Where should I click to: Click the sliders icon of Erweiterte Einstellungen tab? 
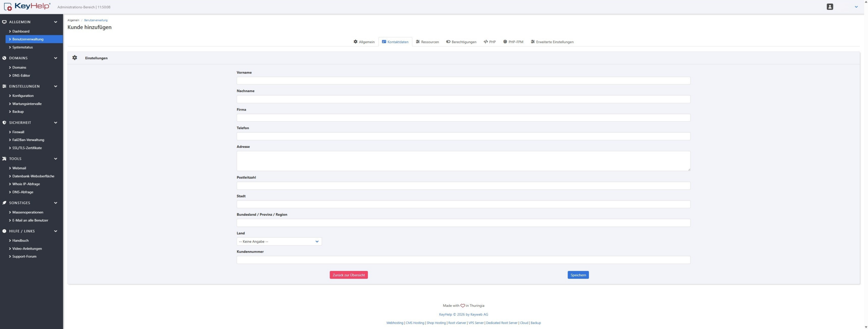pyautogui.click(x=533, y=42)
